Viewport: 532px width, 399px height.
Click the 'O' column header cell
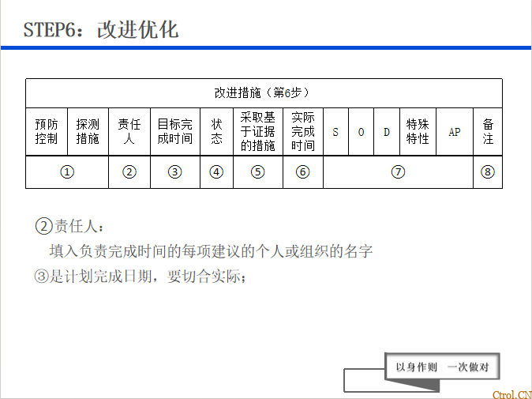point(361,132)
